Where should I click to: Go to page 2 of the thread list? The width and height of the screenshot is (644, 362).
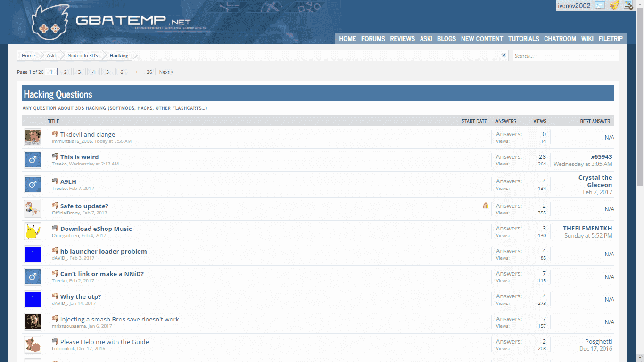[x=65, y=72]
